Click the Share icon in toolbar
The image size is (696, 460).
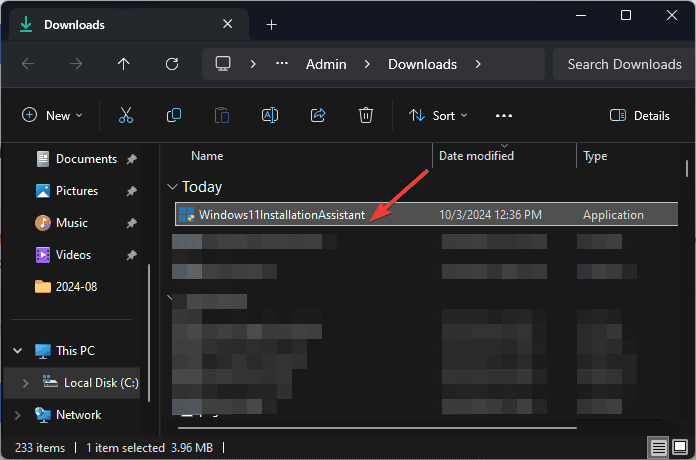pyautogui.click(x=318, y=115)
